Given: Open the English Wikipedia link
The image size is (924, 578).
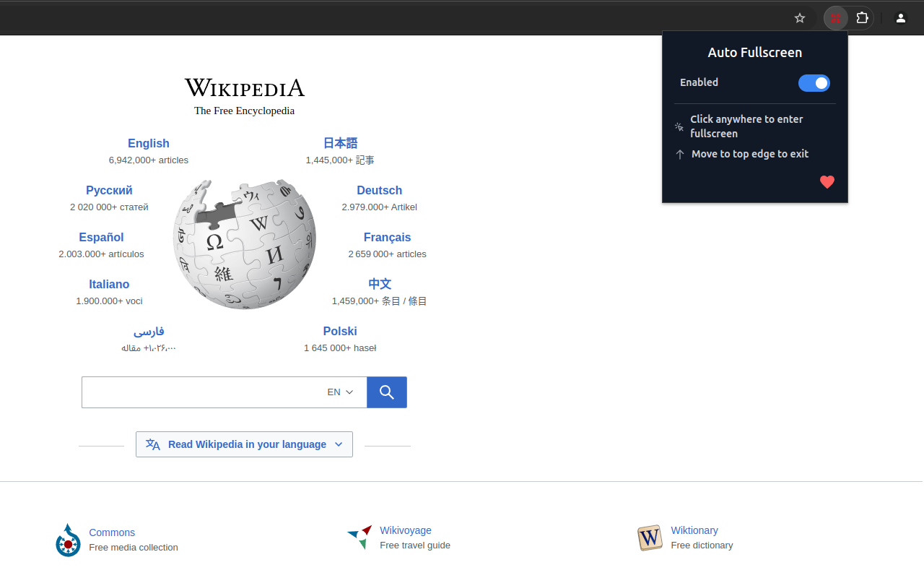Looking at the screenshot, I should click(x=148, y=143).
